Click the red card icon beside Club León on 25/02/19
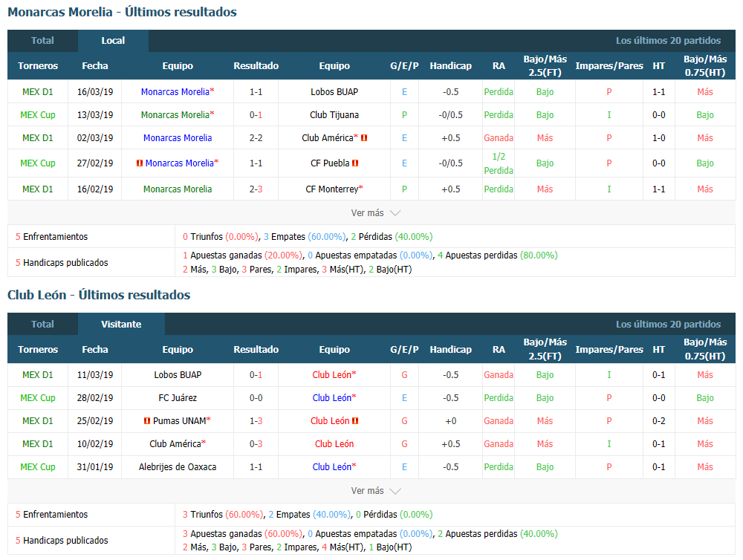The height and width of the screenshot is (560, 743). [x=355, y=420]
